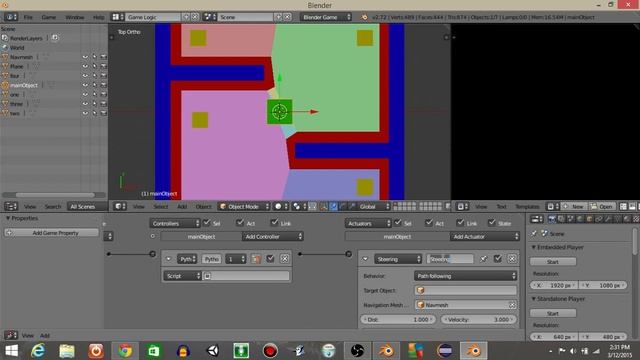Open the 3D view editor type icon
Image resolution: width=640 pixels, height=360 pixels.
coord(120,207)
